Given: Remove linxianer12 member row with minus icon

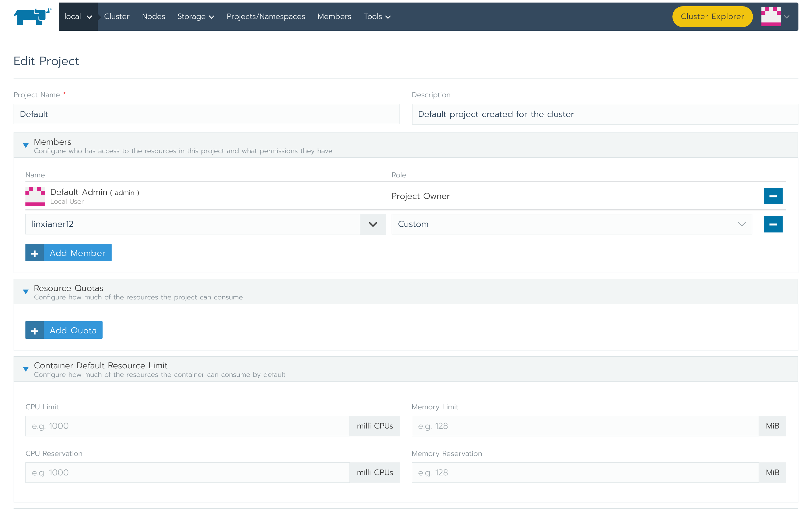Looking at the screenshot, I should pos(773,224).
